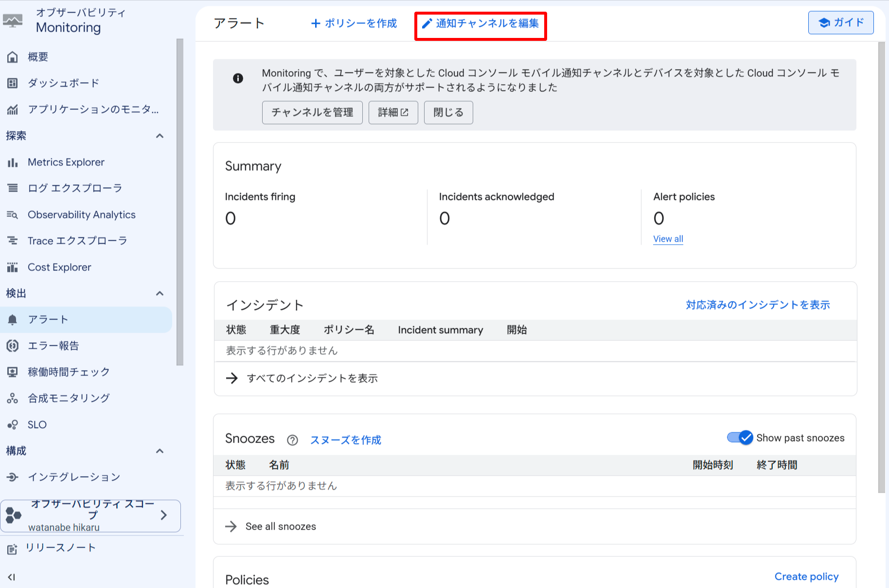Screen dimensions: 889x588
Task: Click the 開始時刻 column header in Snoozes
Action: pos(713,465)
